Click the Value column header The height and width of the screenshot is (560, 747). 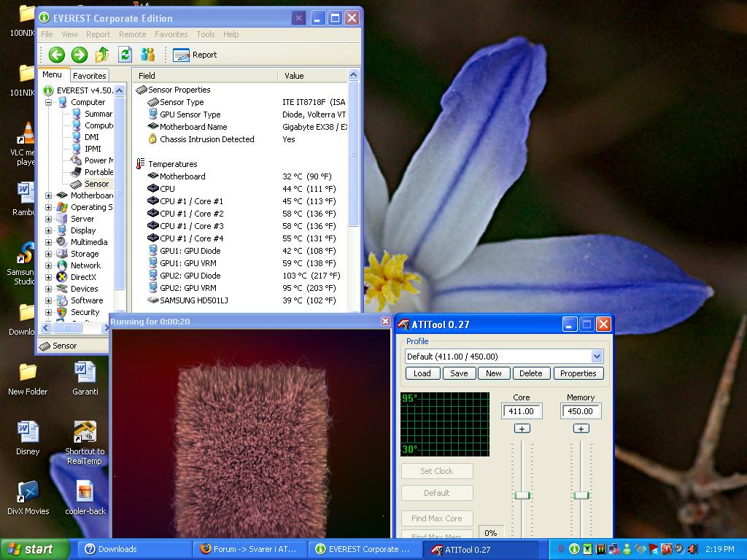312,76
